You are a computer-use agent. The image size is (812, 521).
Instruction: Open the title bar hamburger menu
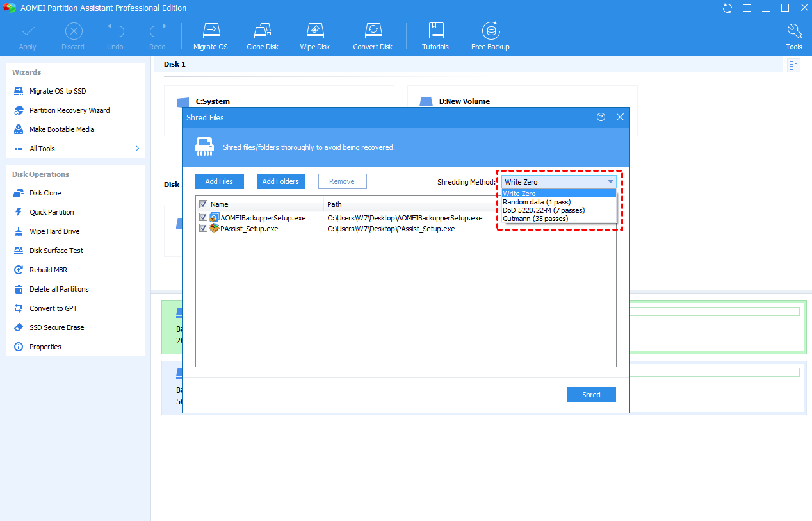tap(747, 8)
